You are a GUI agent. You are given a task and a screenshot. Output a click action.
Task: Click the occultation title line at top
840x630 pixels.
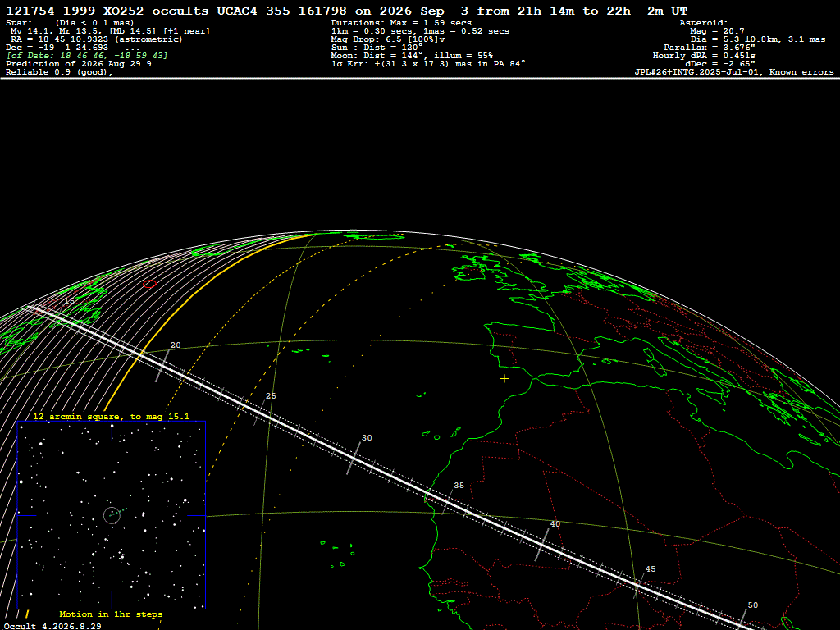347,11
